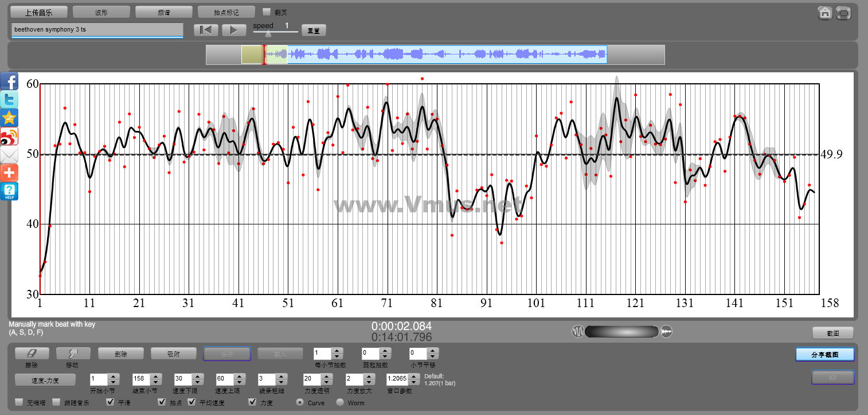Select the eraser (擦除) tool

click(32, 354)
